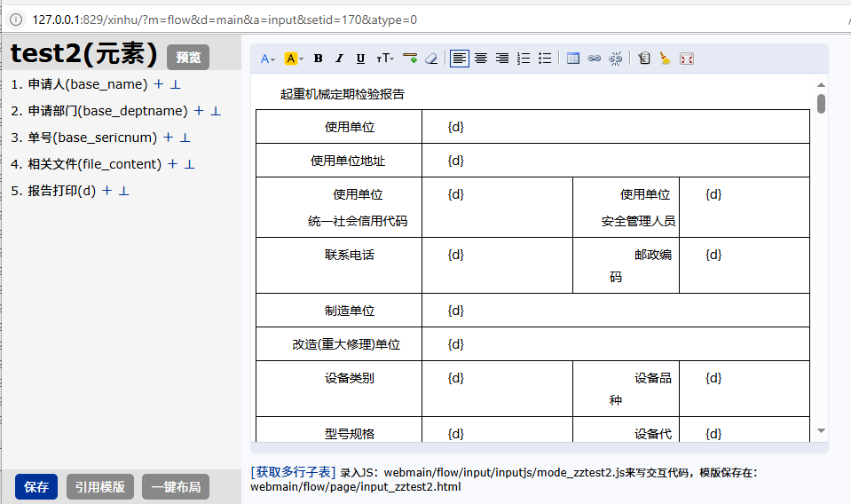This screenshot has width=851, height=504.
Task: Open the 获取多行子表 link
Action: [293, 472]
